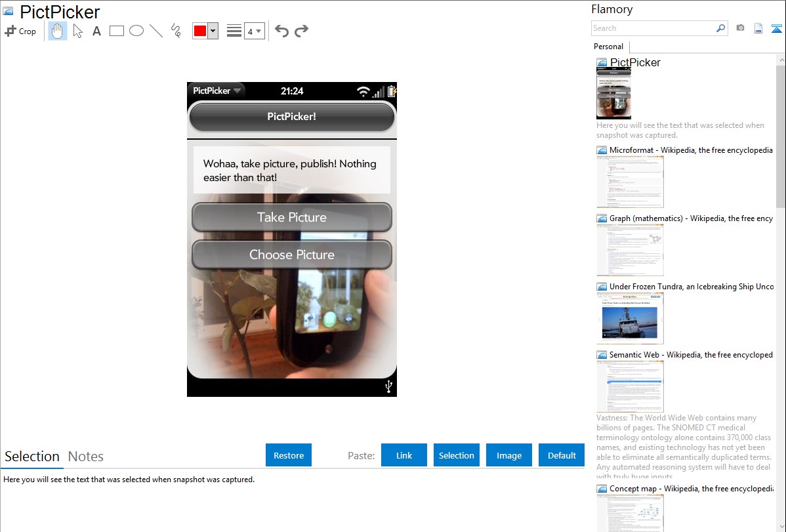The height and width of the screenshot is (532, 786).
Task: Click the red color swatch
Action: 199,31
